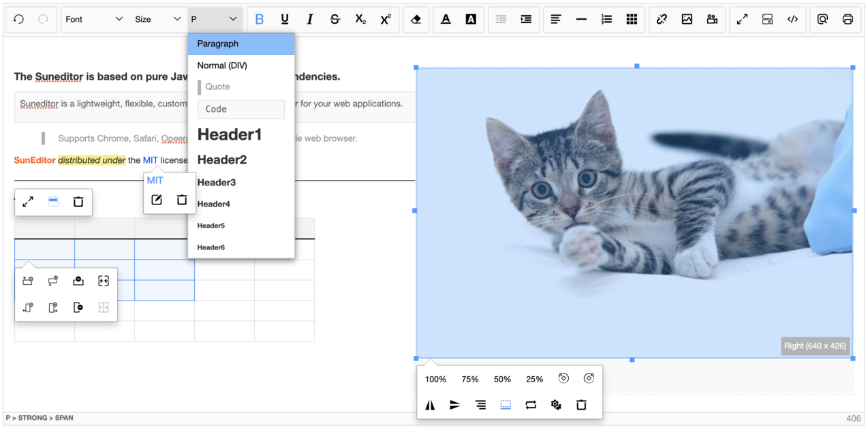Open the text alignment dropdown
The height and width of the screenshot is (428, 868).
click(x=556, y=19)
